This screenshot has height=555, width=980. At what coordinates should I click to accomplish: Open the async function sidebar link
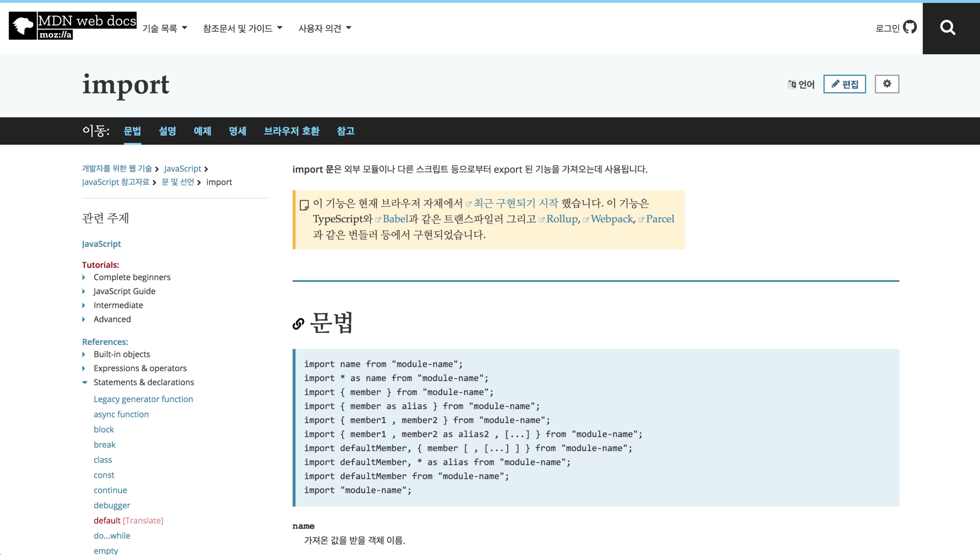[121, 414]
